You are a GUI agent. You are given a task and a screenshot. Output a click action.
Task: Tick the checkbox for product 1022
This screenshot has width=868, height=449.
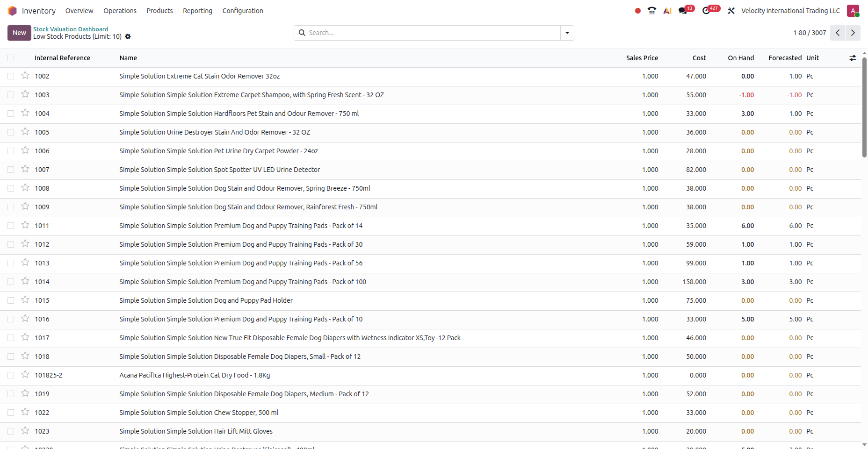(x=11, y=413)
